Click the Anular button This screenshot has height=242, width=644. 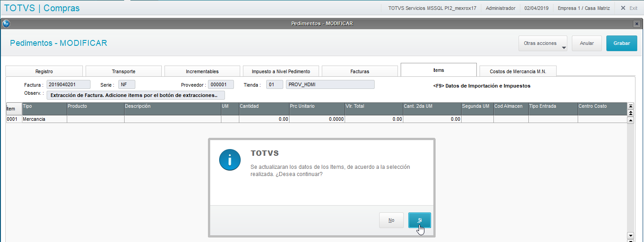(x=587, y=44)
